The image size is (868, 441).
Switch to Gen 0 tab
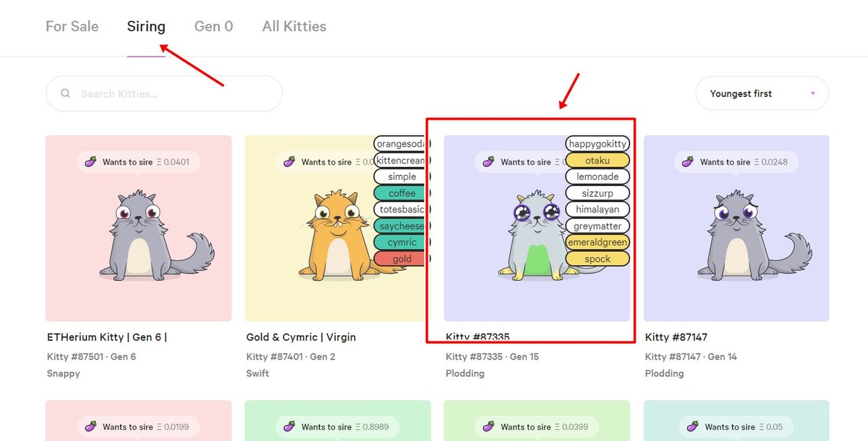tap(214, 26)
